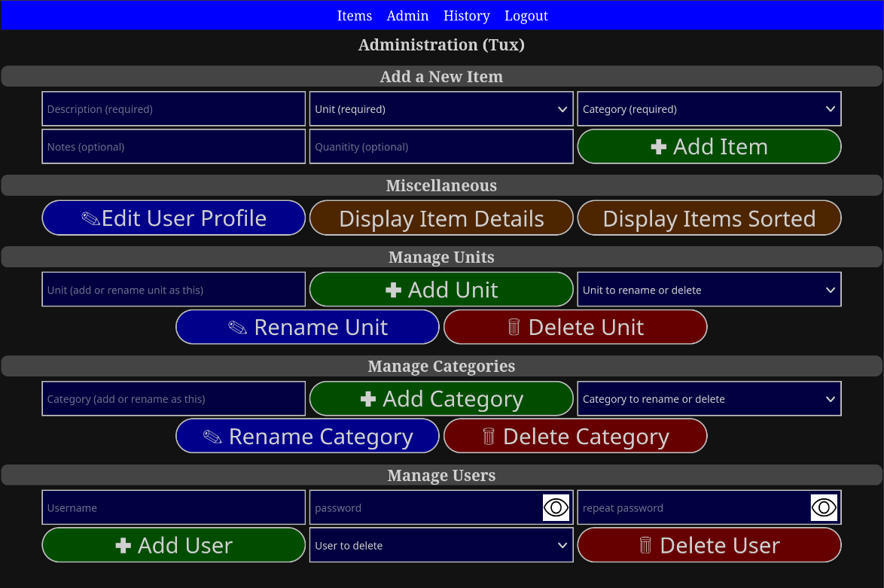Screen dimensions: 884x588
Task: Open the Category (required) dropdown
Action: tap(709, 109)
